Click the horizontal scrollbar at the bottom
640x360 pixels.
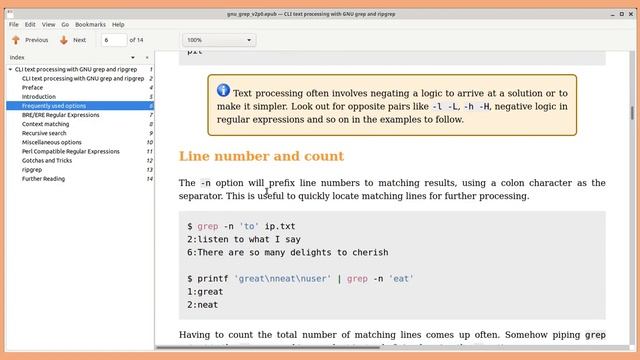[267, 348]
